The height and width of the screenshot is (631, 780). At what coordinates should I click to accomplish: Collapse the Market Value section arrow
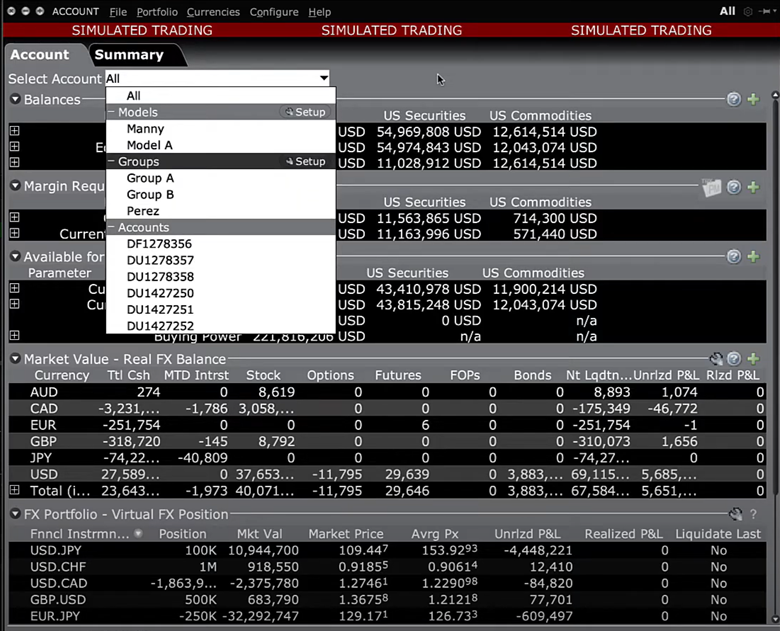[x=15, y=359]
